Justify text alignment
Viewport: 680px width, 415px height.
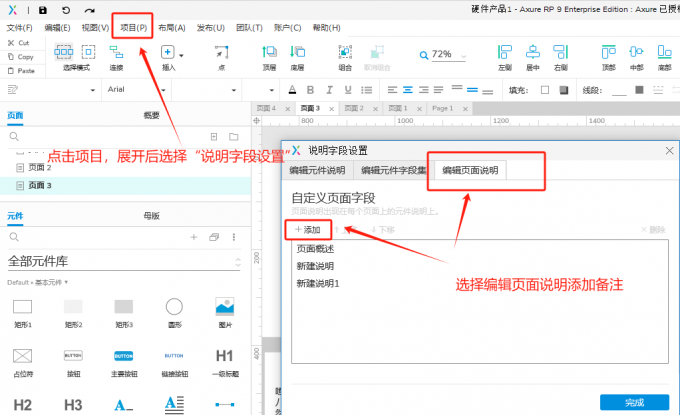(439, 90)
